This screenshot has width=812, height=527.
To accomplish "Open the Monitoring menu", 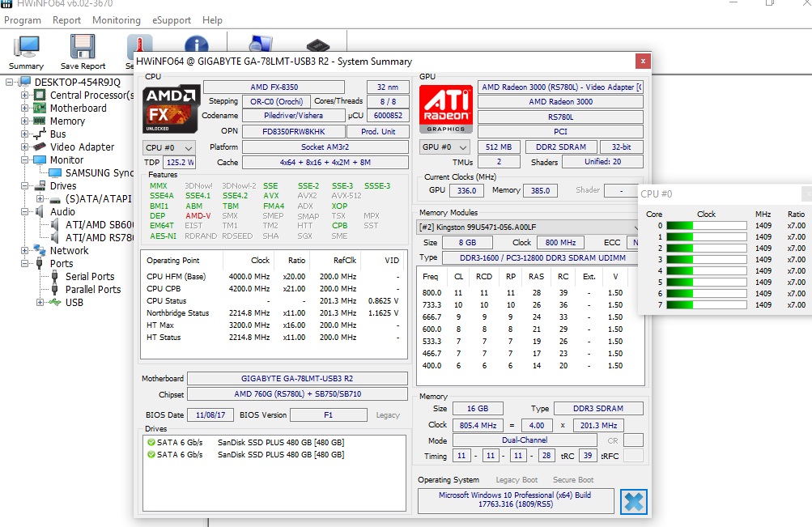I will click(117, 20).
